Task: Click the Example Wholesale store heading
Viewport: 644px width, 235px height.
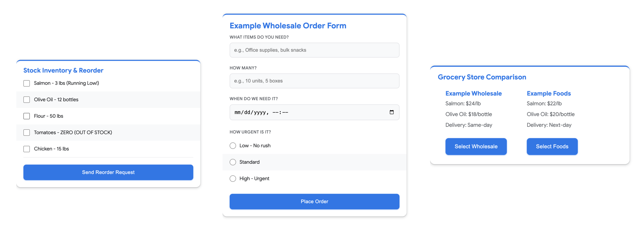Action: (474, 94)
